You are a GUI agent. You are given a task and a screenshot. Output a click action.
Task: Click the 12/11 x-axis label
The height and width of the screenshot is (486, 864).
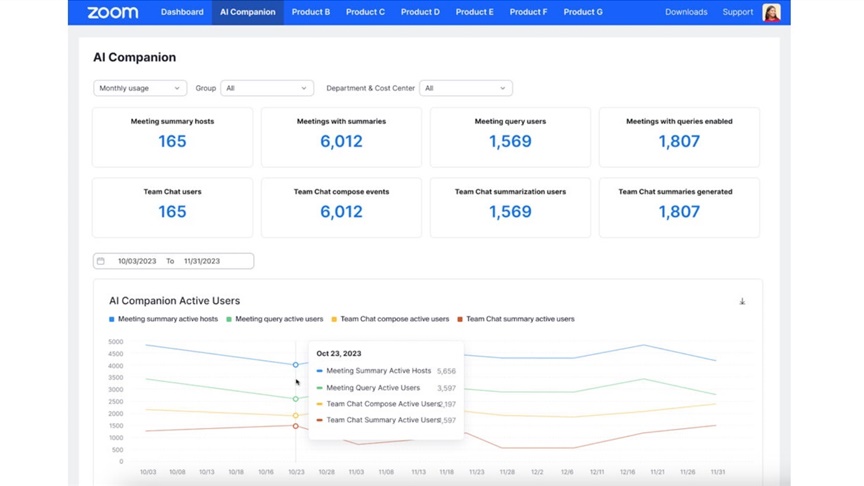(x=597, y=472)
